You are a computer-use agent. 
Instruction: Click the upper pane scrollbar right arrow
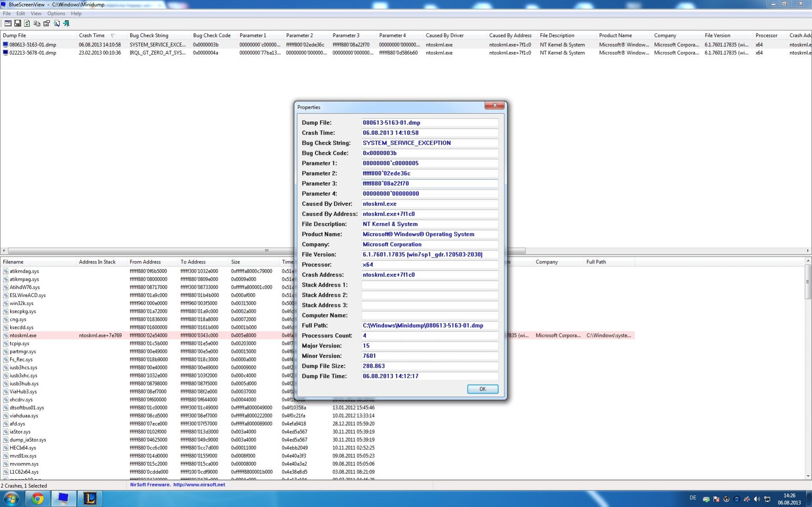(x=808, y=251)
